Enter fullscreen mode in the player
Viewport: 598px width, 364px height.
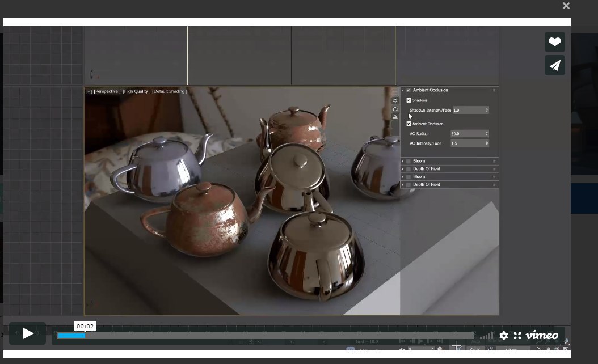(517, 336)
